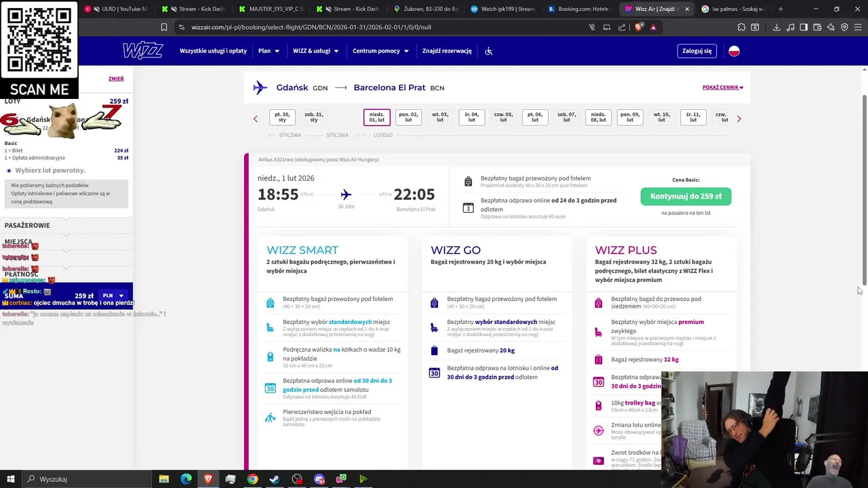Select date czw. 05, lut
This screenshot has height=488, width=868.
(x=503, y=117)
